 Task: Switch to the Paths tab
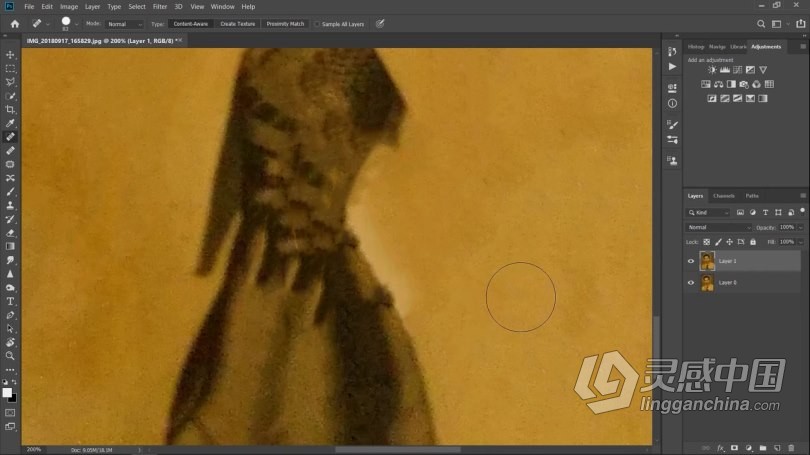pos(752,196)
